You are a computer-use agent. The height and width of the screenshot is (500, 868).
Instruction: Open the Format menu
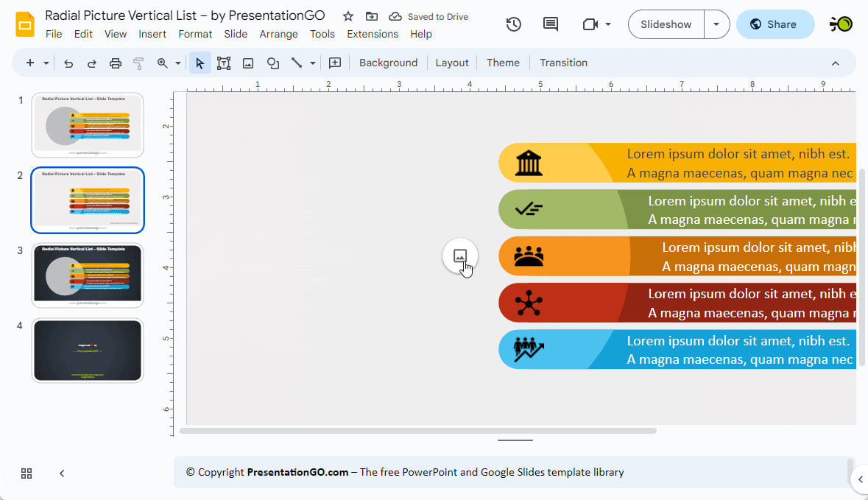pos(195,35)
